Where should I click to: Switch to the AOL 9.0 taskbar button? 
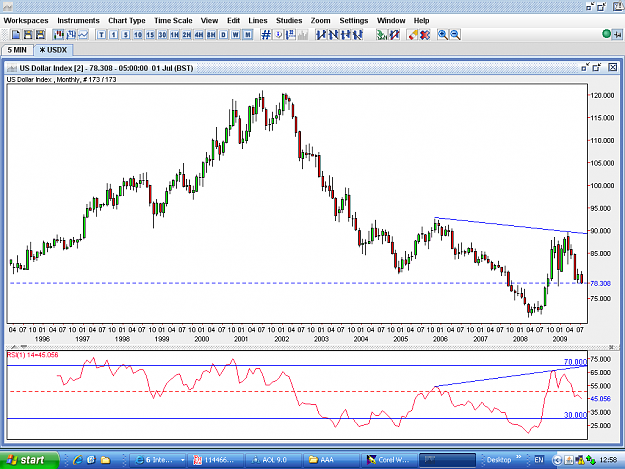273,460
